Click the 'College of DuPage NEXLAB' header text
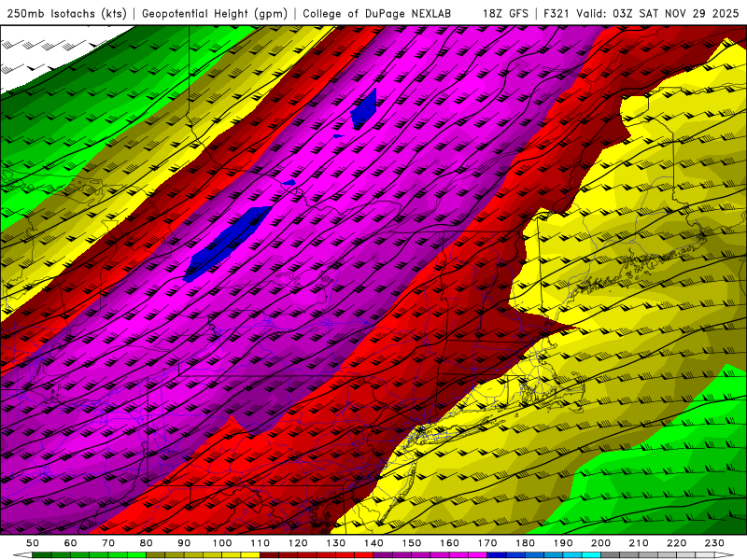The image size is (747, 560). [377, 14]
